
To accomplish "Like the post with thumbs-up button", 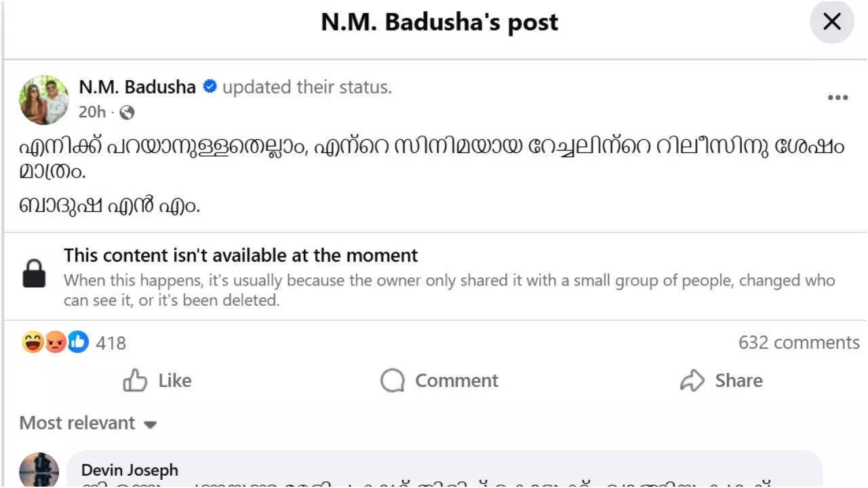I will click(157, 381).
